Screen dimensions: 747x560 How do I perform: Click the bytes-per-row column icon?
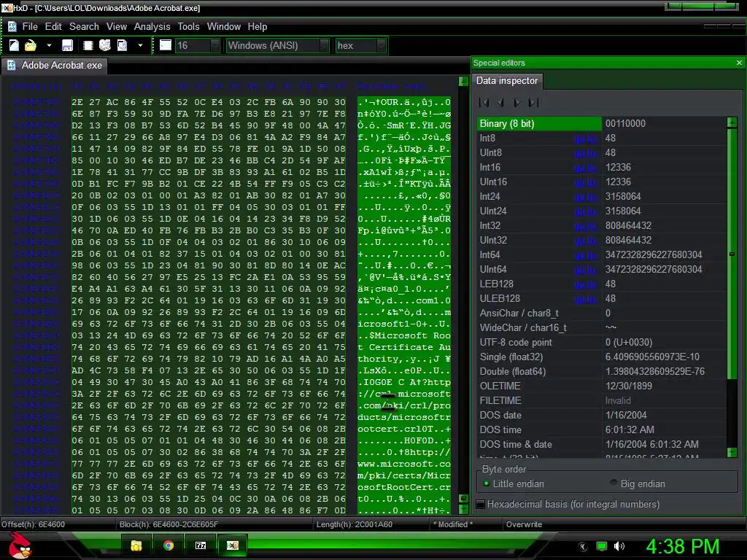pyautogui.click(x=166, y=45)
